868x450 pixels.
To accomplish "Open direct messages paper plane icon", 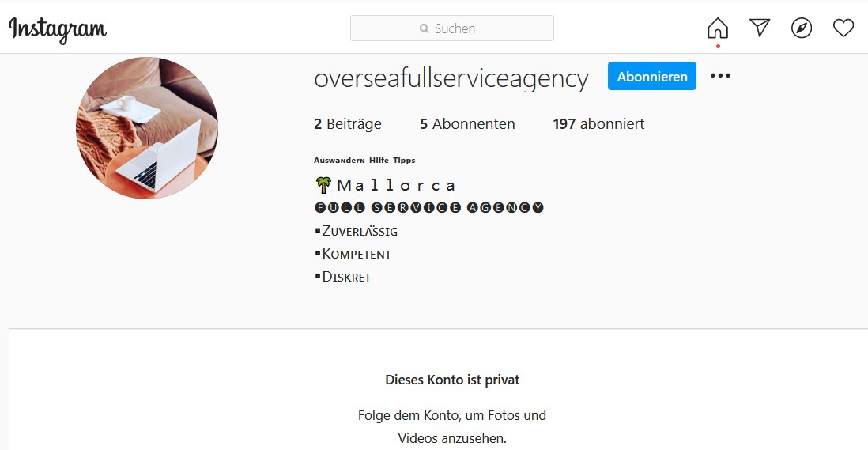I will point(760,27).
